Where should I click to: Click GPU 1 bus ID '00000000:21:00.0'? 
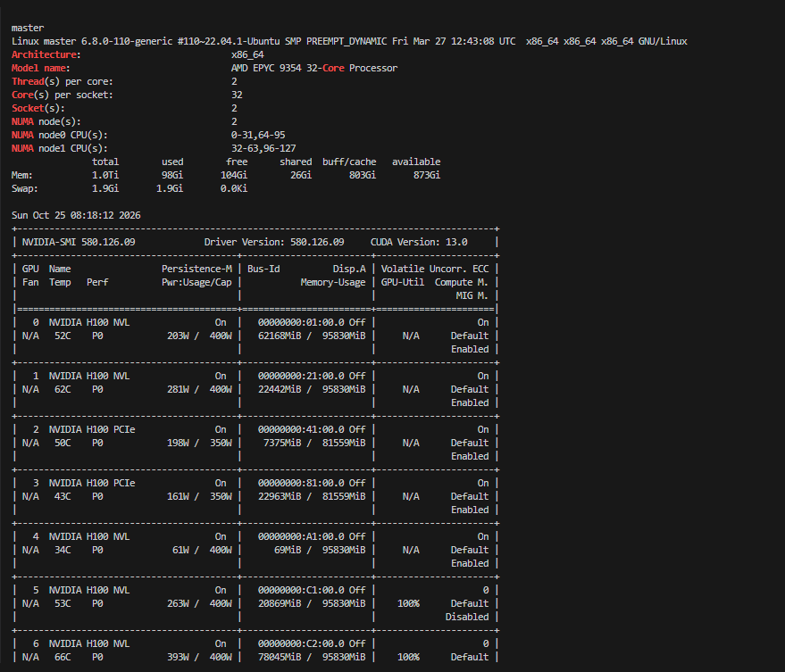click(x=301, y=377)
